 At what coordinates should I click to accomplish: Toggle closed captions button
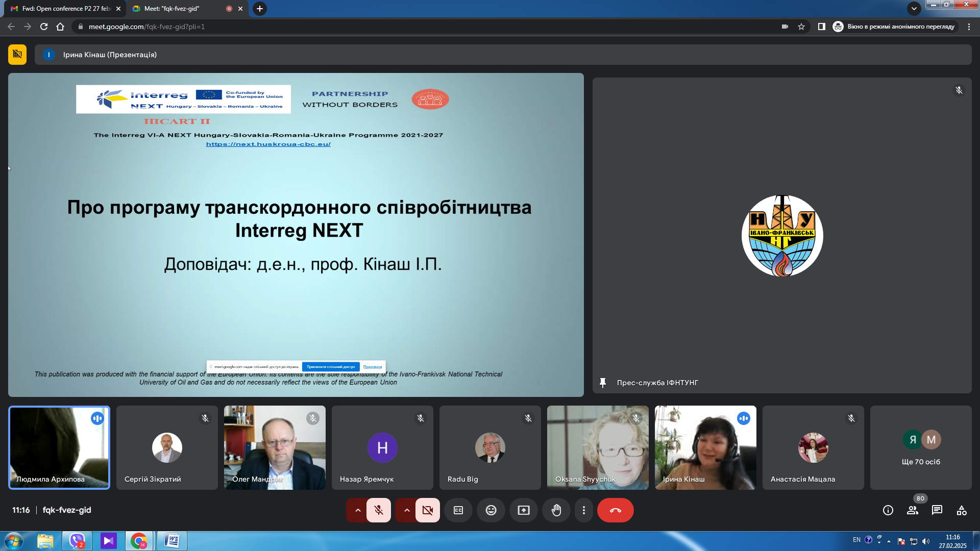[458, 510]
